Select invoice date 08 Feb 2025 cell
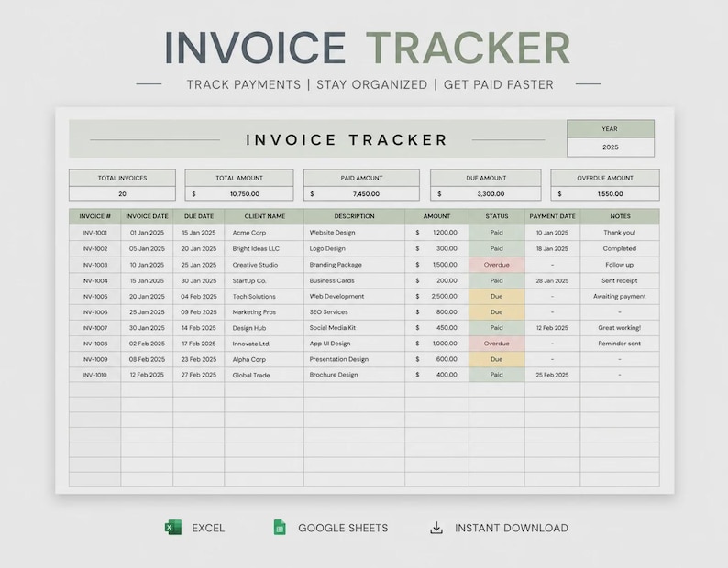This screenshot has height=568, width=728. (x=147, y=359)
